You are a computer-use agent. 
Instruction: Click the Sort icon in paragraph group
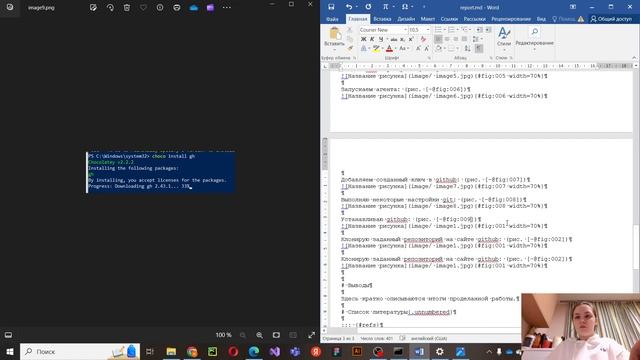point(467,49)
